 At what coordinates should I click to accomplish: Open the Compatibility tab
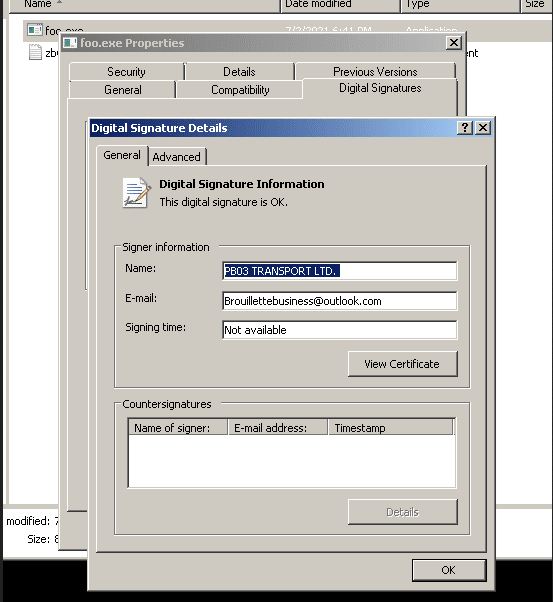(240, 90)
